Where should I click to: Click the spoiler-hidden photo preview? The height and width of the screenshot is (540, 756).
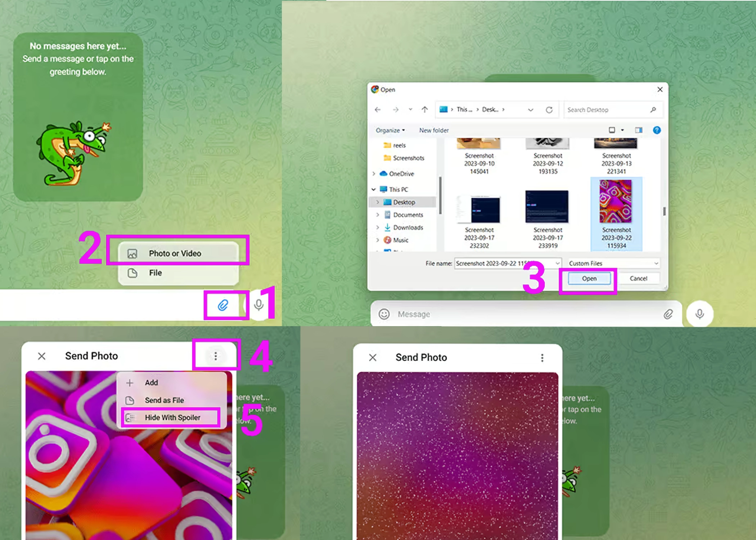click(x=458, y=456)
